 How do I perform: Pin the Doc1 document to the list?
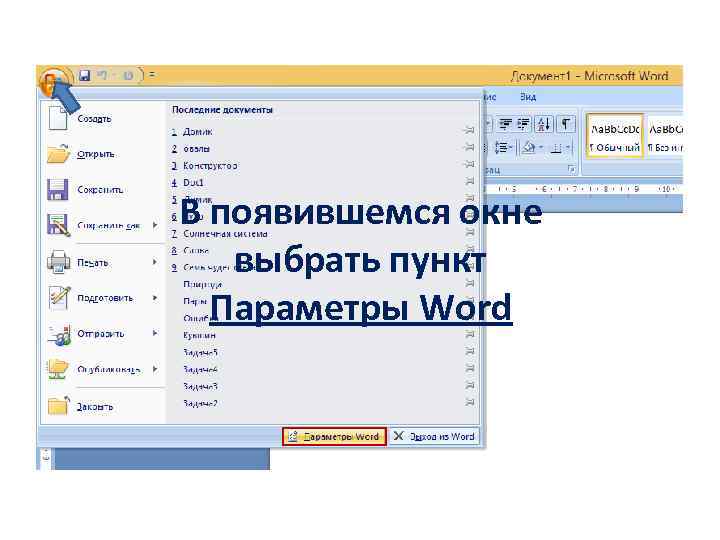click(x=469, y=181)
